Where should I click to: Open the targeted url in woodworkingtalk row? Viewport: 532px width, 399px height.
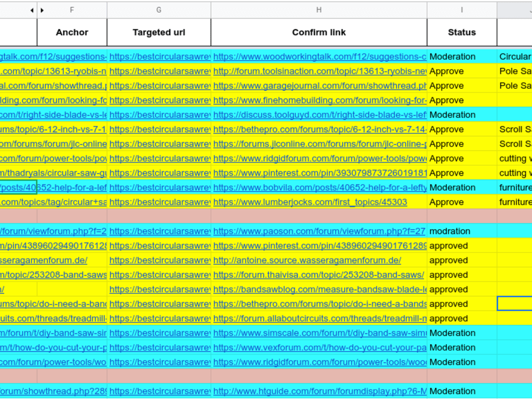click(160, 57)
